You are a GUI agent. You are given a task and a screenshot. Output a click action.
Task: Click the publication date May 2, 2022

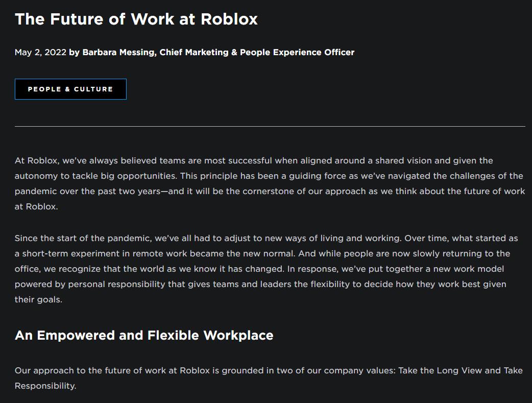point(40,52)
